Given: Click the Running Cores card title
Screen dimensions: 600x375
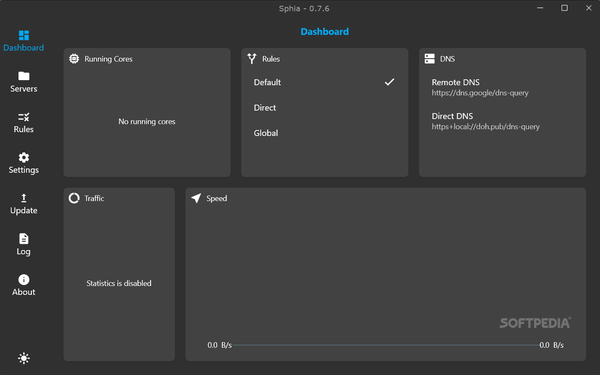Looking at the screenshot, I should click(108, 59).
